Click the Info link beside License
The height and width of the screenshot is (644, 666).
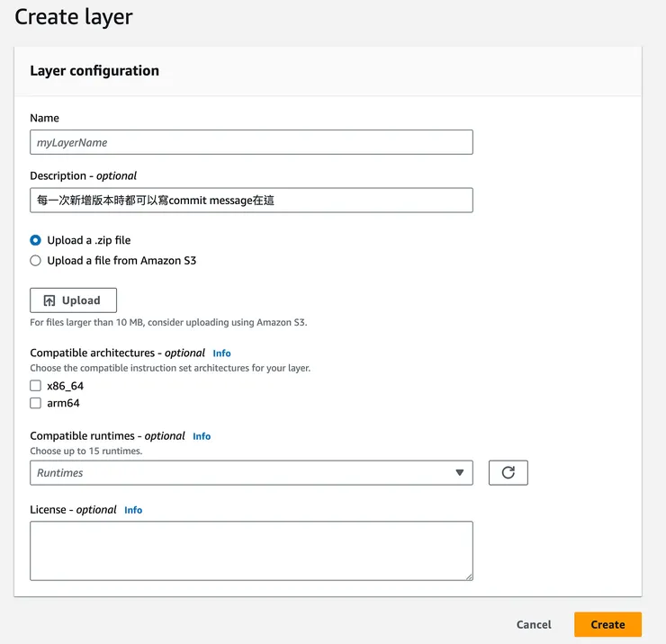coord(133,510)
